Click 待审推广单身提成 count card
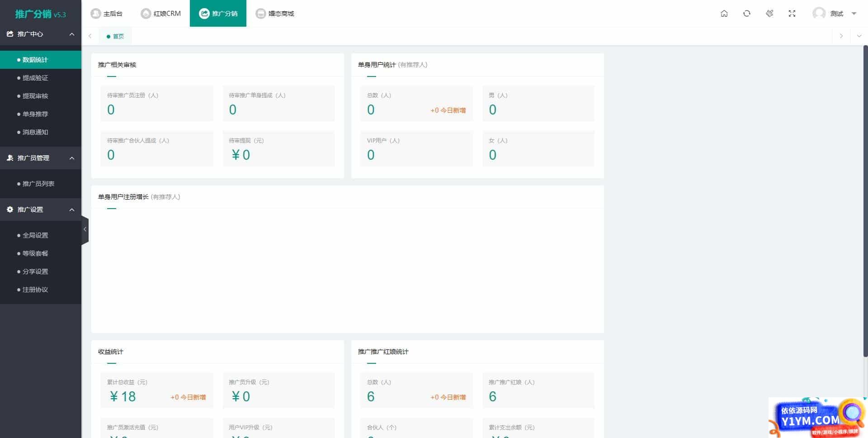 point(278,103)
